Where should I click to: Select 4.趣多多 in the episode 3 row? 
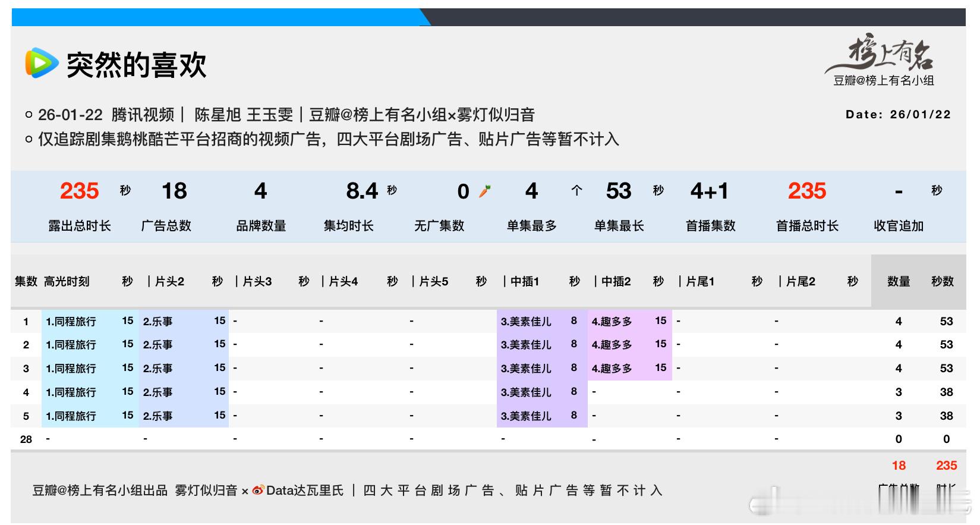click(612, 369)
